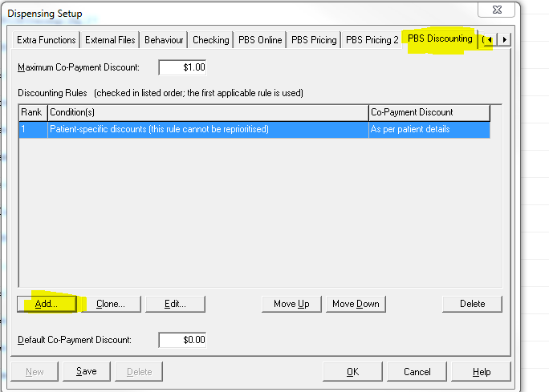Select the Checking tab
The image size is (549, 392).
pyautogui.click(x=211, y=40)
